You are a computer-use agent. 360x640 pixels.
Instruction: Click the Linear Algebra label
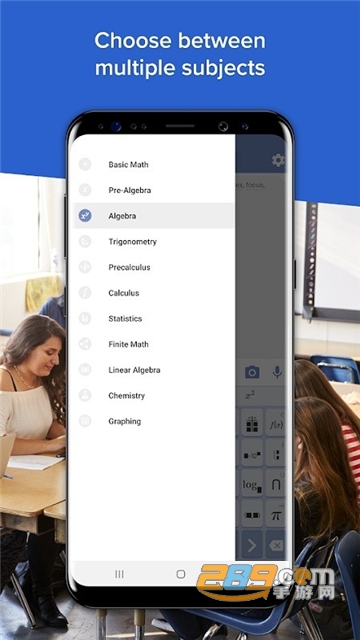pos(134,370)
